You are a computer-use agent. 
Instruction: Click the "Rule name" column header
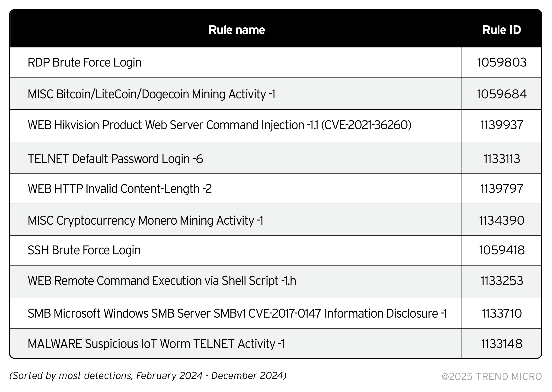[x=236, y=30]
